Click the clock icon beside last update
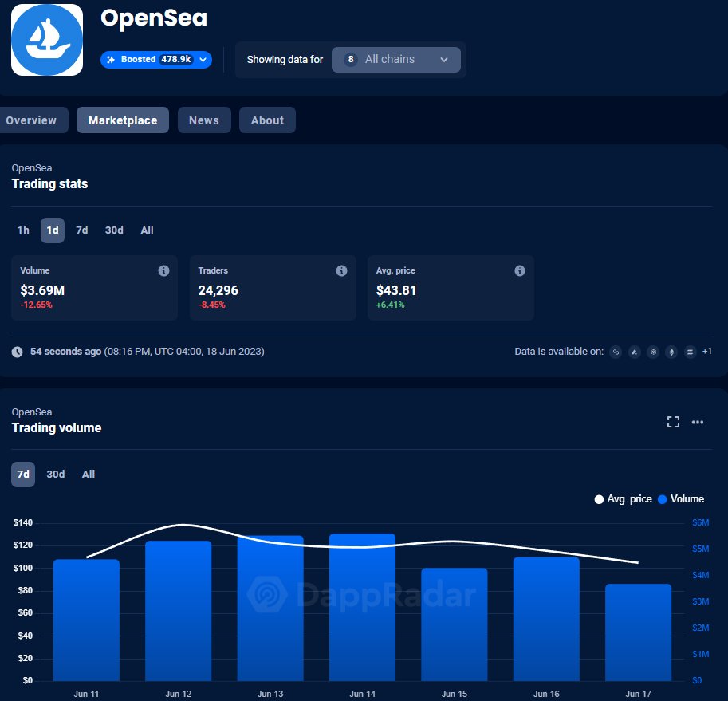Screen dimensions: 728x701 [x=18, y=352]
